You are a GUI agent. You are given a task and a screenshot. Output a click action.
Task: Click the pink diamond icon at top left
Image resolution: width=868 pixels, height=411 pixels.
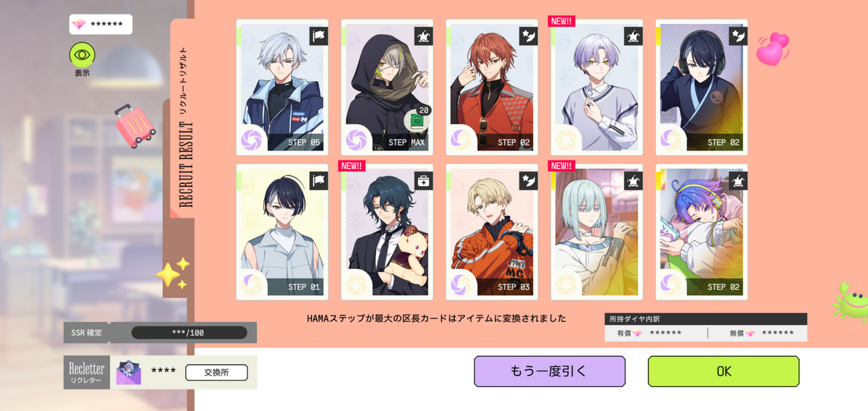pos(79,25)
